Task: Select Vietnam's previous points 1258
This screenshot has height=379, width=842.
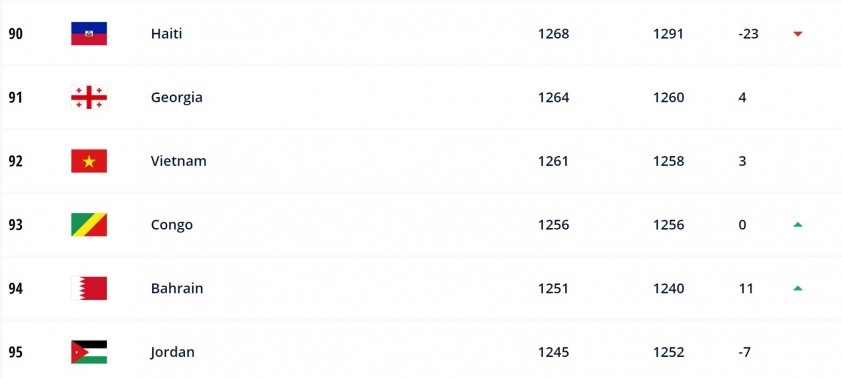Action: (669, 161)
